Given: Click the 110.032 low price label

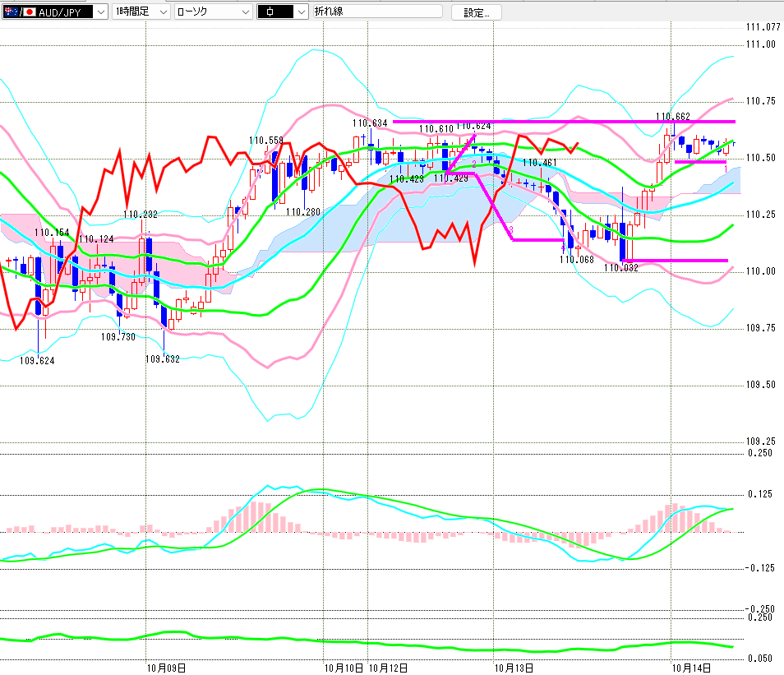Looking at the screenshot, I should [621, 268].
